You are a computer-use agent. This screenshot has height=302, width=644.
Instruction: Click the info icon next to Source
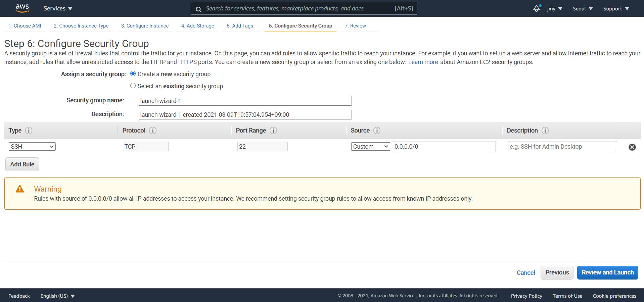pyautogui.click(x=377, y=131)
